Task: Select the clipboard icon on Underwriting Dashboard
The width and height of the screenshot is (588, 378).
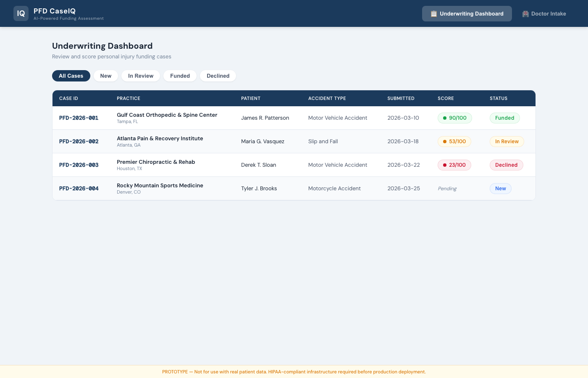Action: [x=433, y=13]
